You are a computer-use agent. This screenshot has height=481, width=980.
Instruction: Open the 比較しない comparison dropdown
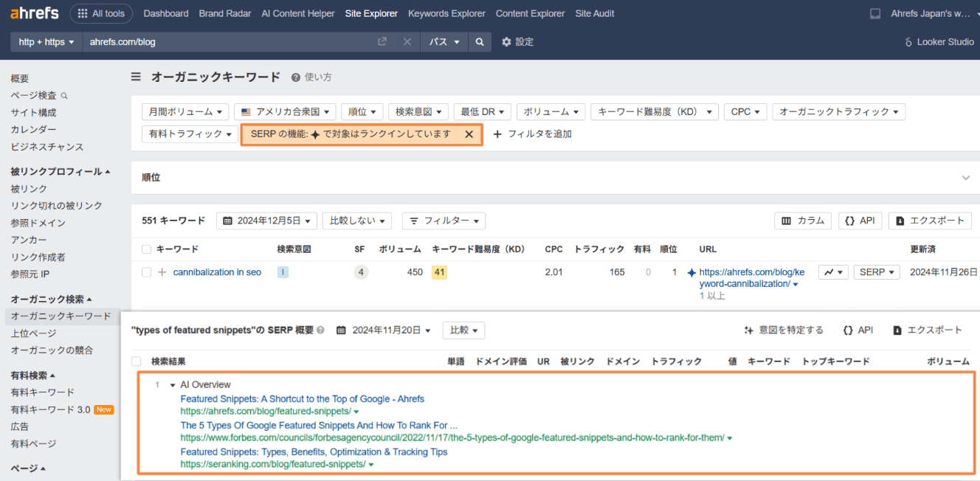356,220
